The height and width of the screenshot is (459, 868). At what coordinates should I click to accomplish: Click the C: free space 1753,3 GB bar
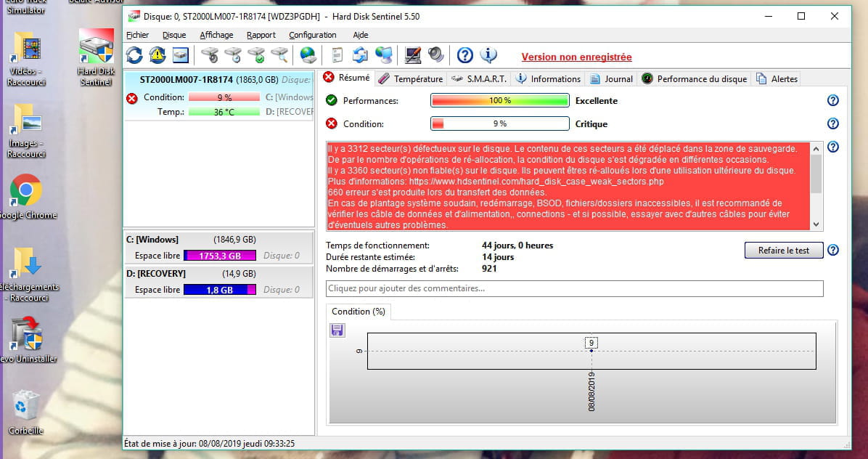coord(220,255)
